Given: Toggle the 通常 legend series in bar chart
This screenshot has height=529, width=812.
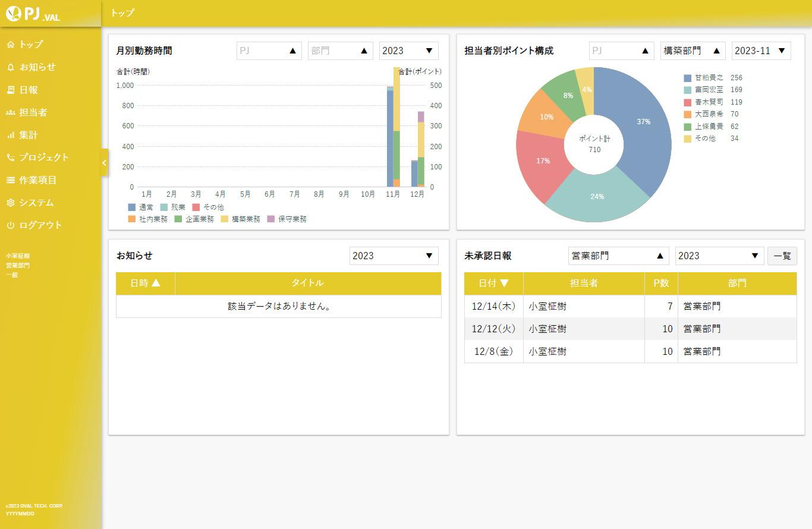Looking at the screenshot, I should [140, 207].
